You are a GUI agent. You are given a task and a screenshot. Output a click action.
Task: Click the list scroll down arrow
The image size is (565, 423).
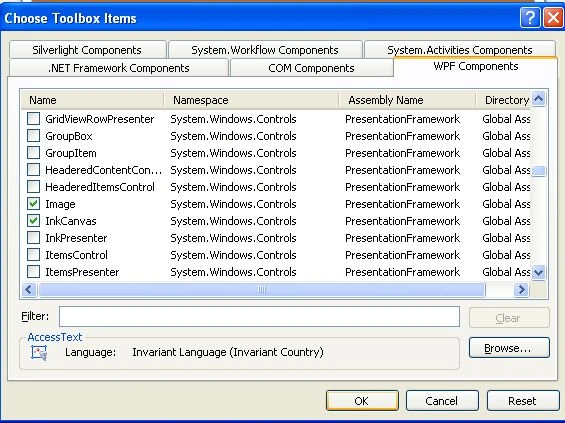pos(539,272)
